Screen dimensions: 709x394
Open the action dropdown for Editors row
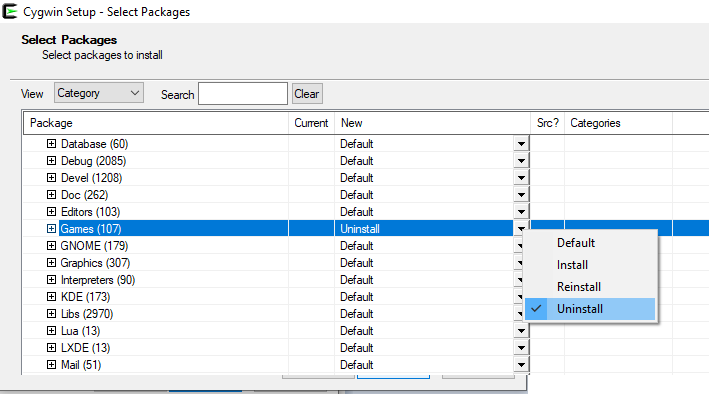pos(521,212)
